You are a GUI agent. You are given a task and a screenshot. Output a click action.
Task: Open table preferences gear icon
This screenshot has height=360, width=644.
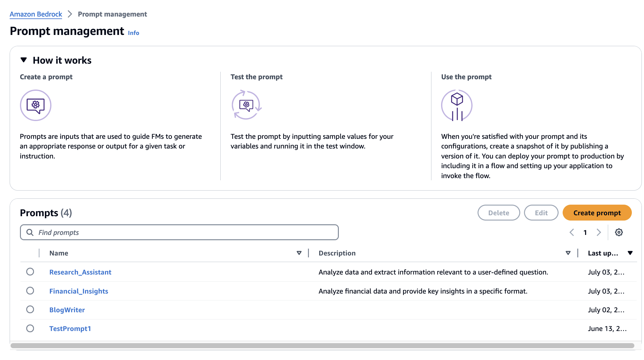[x=619, y=232]
